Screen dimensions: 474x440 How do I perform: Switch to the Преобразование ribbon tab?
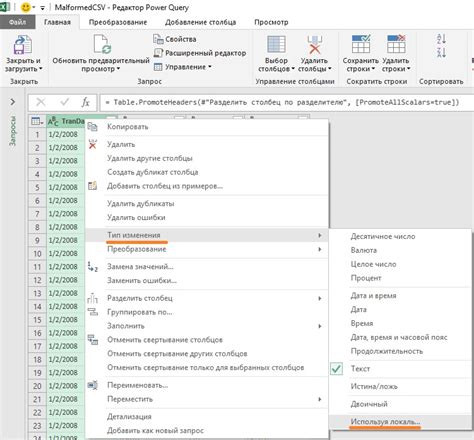pyautogui.click(x=118, y=22)
